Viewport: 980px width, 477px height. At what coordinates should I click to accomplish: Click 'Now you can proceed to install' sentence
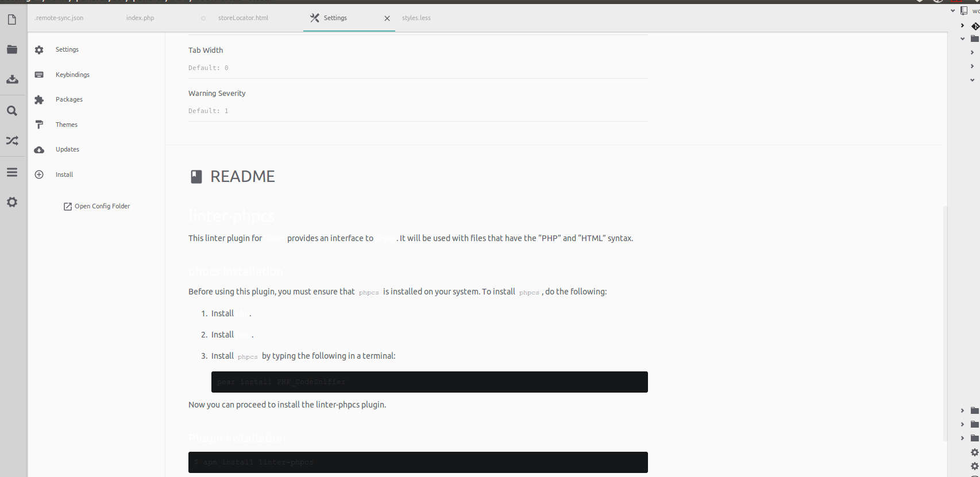287,405
